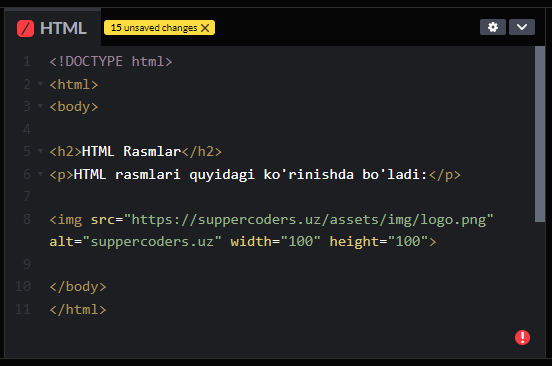
Task: Click the 15 unsaved changes label
Action: pyautogui.click(x=154, y=28)
